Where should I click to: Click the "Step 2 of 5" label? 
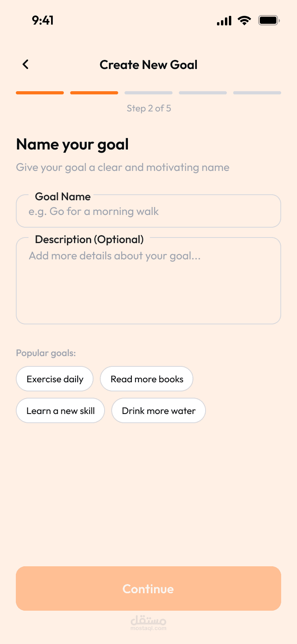click(x=149, y=108)
